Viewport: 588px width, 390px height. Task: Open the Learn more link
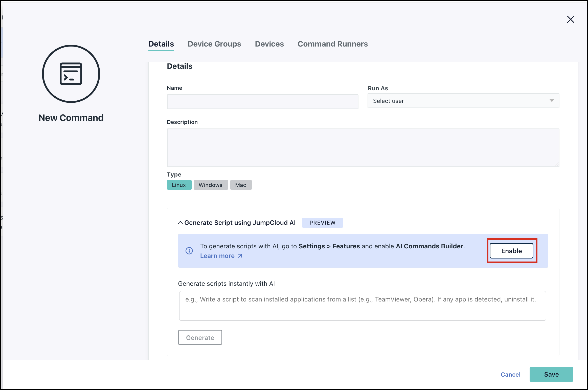218,256
